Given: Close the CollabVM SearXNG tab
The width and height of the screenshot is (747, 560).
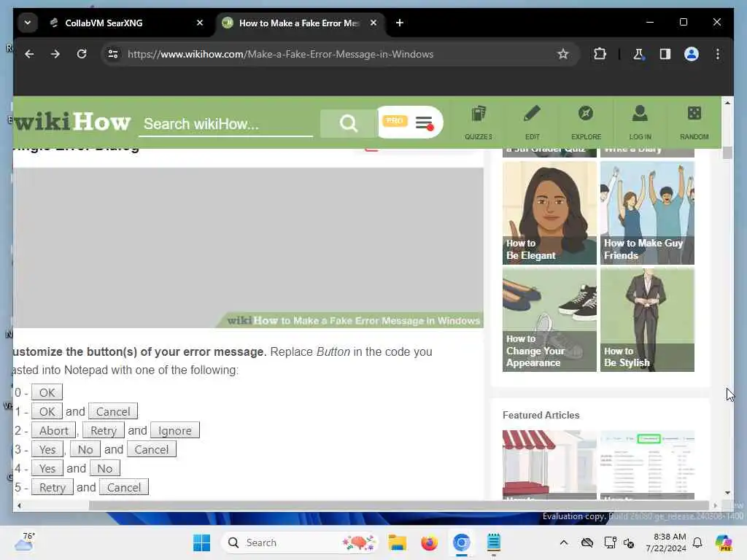Looking at the screenshot, I should 200,23.
